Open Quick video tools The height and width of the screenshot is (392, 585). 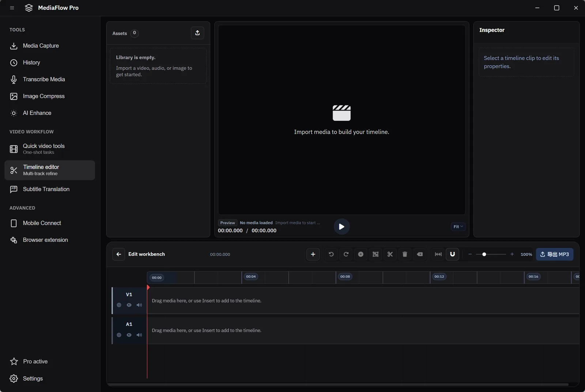[50, 149]
